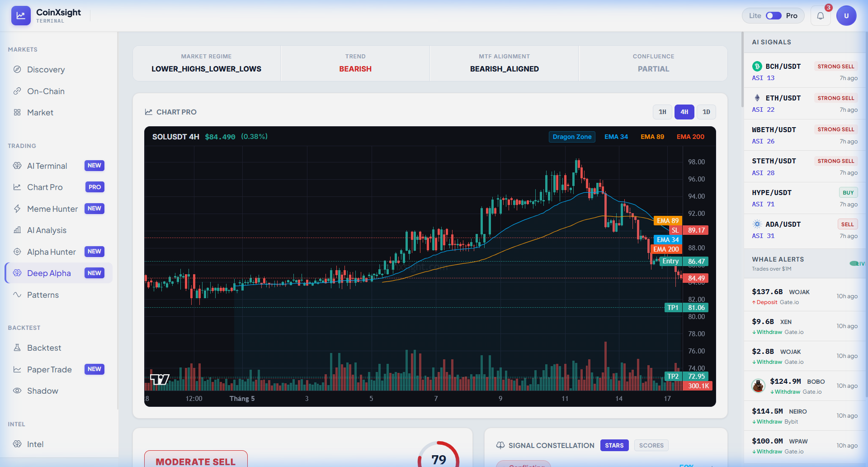Image resolution: width=868 pixels, height=467 pixels.
Task: Click the Market grid icon
Action: pyautogui.click(x=17, y=112)
